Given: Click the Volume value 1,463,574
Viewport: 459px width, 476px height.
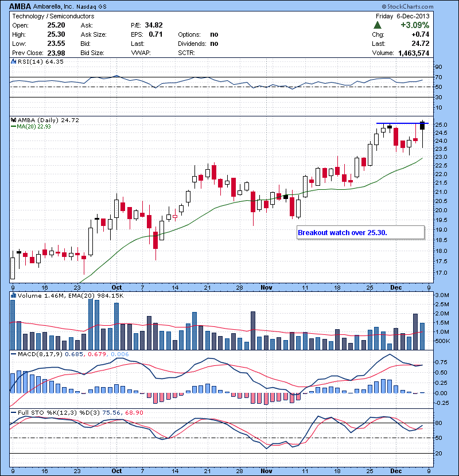Looking at the screenshot, I should pos(414,53).
